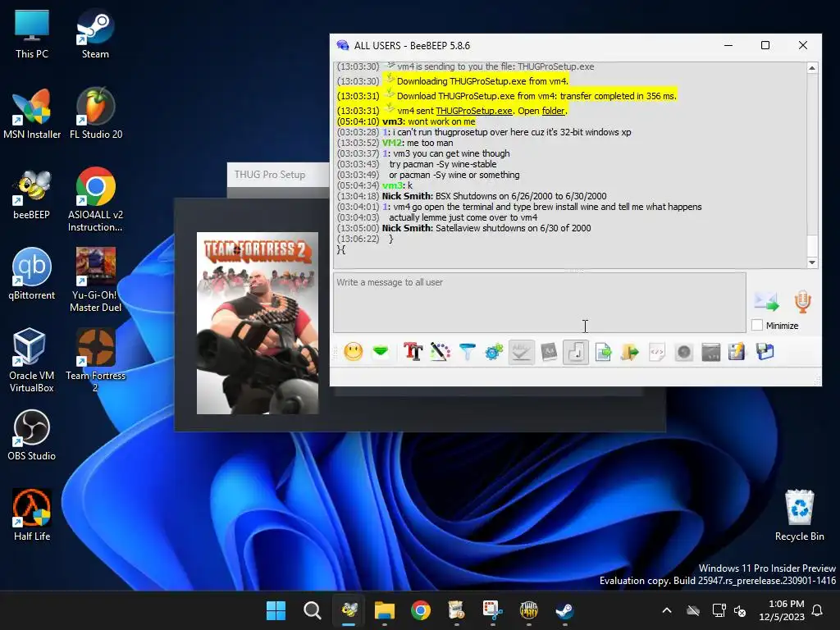The height and width of the screenshot is (630, 840).
Task: Select the Yu-Gi-Oh! Master Duel icon
Action: tap(95, 280)
